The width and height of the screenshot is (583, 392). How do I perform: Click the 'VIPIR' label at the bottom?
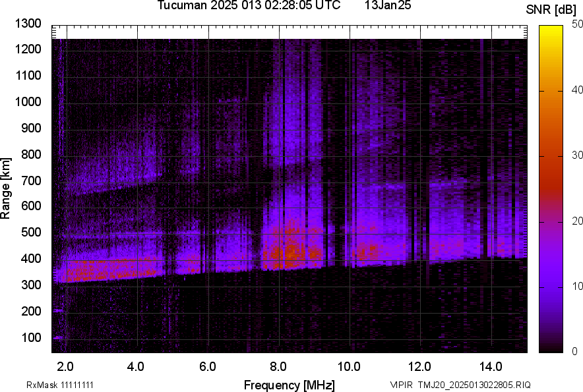pos(400,385)
